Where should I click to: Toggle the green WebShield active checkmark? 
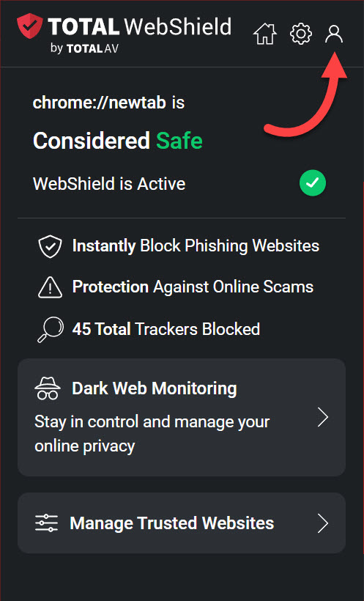pos(313,182)
